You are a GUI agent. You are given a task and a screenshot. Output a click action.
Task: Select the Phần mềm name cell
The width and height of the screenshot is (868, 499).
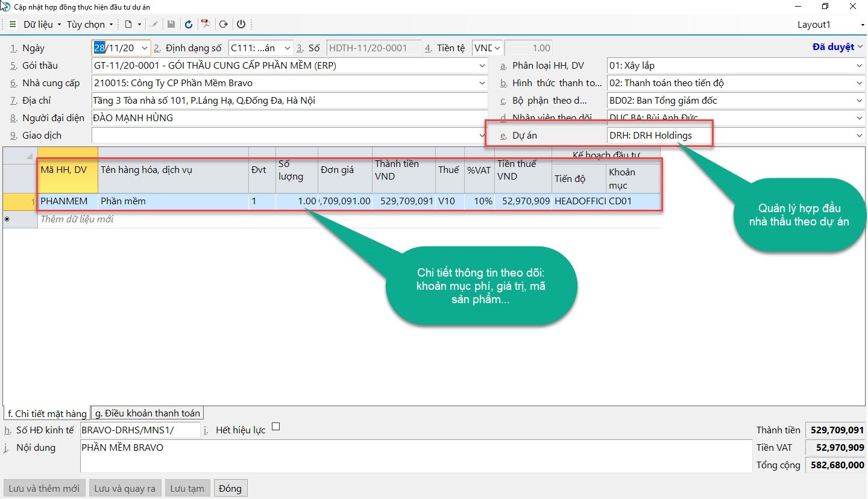[x=173, y=201]
